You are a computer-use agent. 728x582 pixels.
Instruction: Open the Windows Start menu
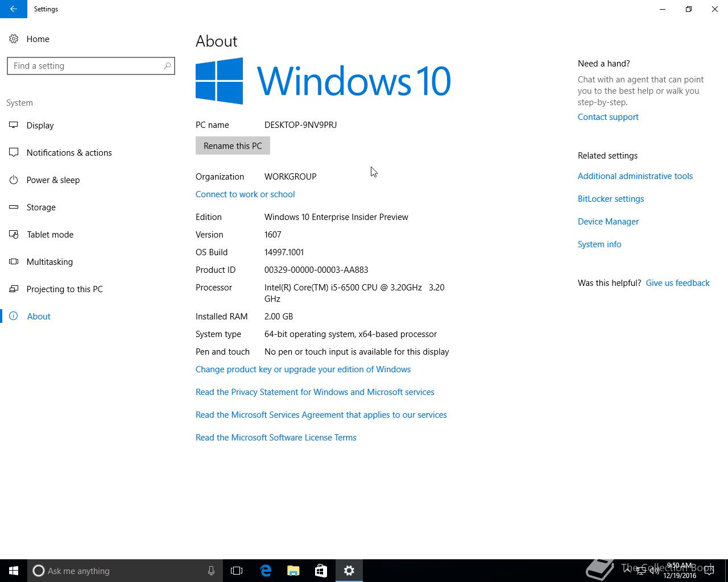click(x=14, y=571)
